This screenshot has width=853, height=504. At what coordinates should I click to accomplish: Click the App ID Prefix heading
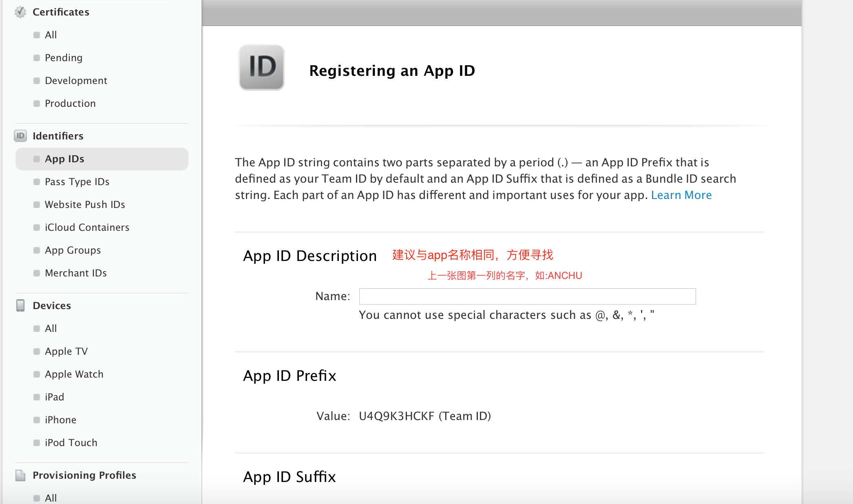[289, 376]
